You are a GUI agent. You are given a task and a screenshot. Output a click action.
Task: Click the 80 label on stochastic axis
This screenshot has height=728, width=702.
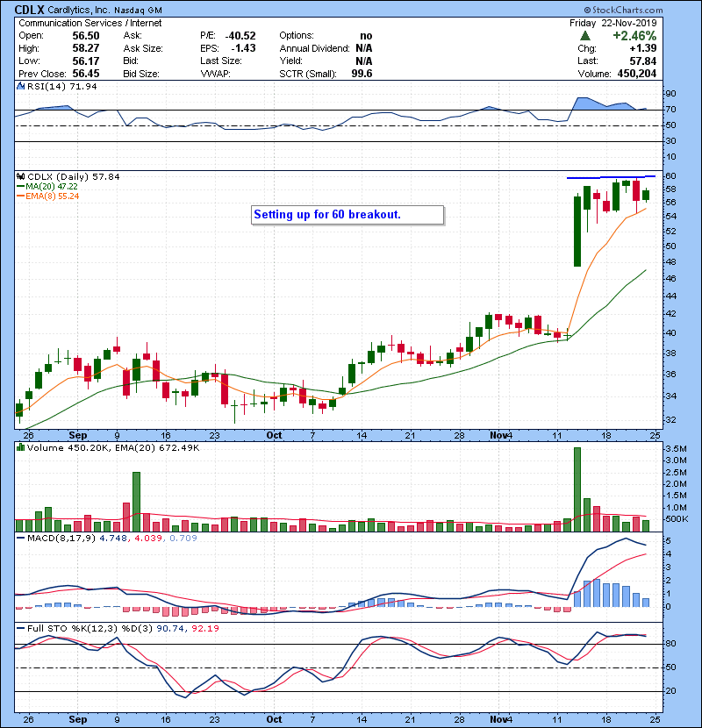pos(670,644)
